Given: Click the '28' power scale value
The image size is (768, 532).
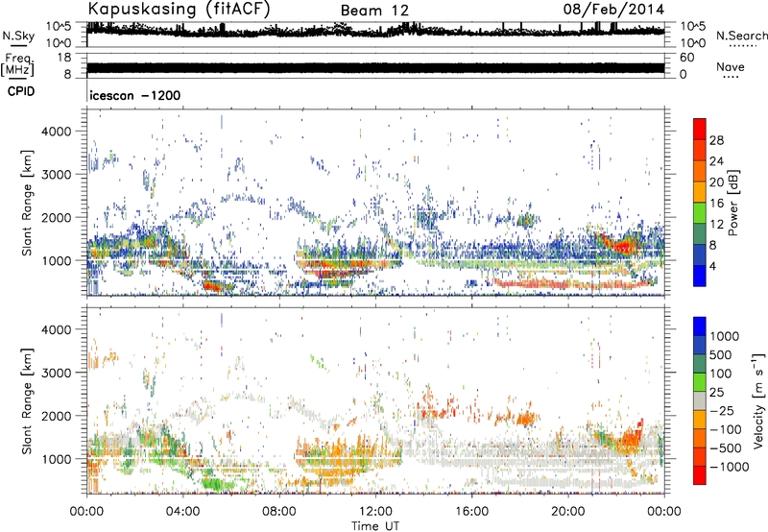Looking at the screenshot, I should 716,140.
